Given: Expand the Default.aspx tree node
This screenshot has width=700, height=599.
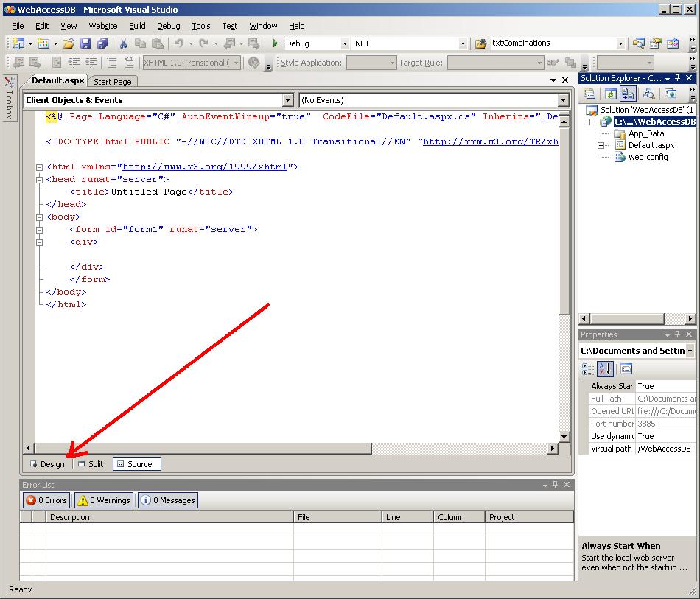Looking at the screenshot, I should pyautogui.click(x=601, y=145).
